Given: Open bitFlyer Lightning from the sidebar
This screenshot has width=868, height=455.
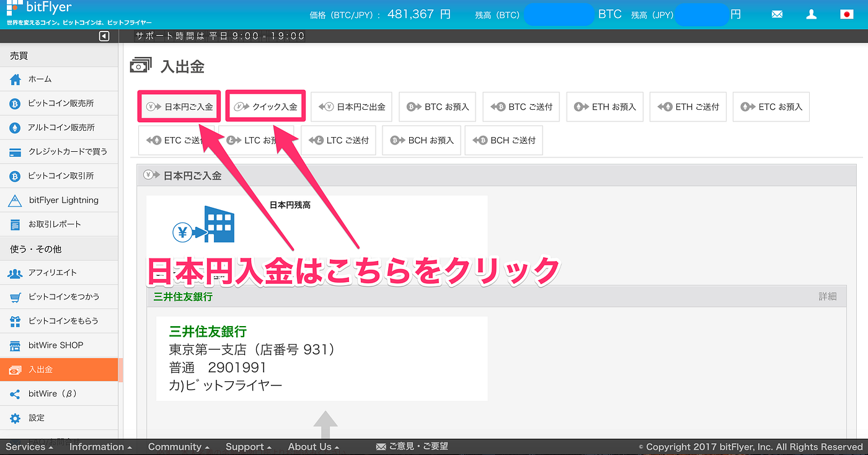Looking at the screenshot, I should coord(59,200).
